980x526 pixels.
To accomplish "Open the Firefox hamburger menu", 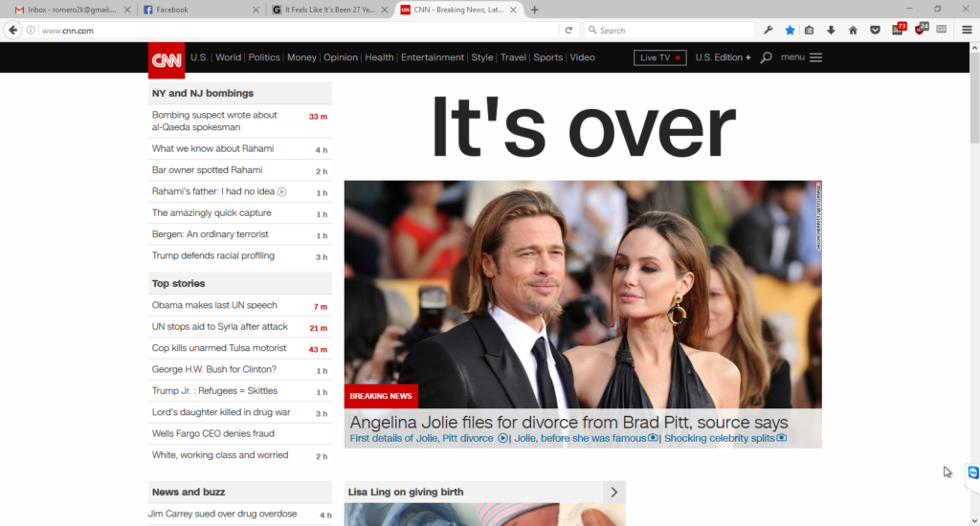I will click(967, 30).
